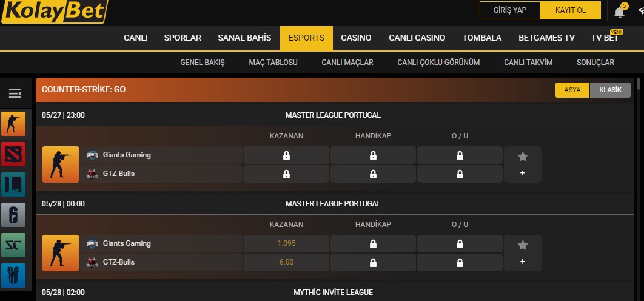Switch to KLASİK odds view
Viewport: 644px width, 301px height.
(610, 90)
